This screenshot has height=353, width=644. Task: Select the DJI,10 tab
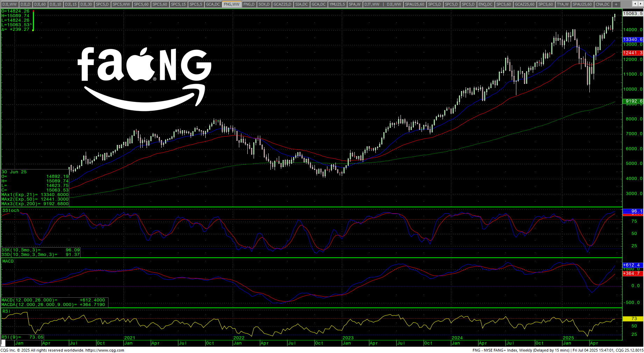click(55, 4)
